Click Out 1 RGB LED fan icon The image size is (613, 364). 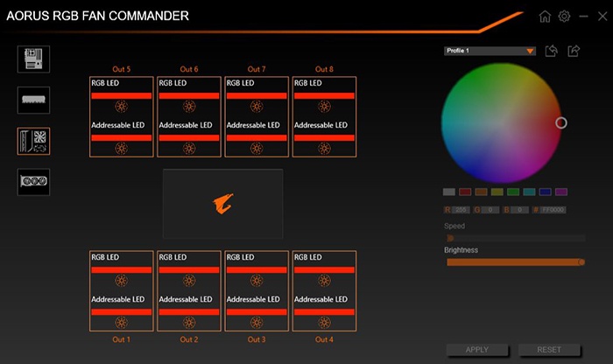click(121, 280)
